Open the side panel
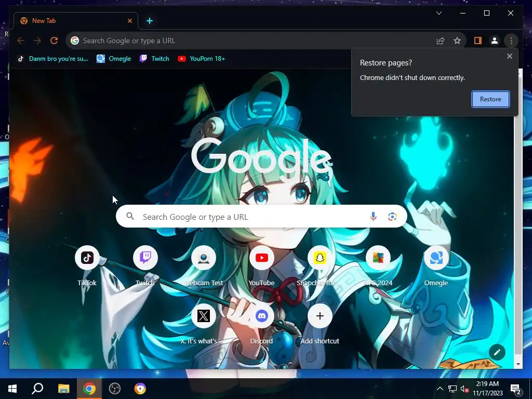 [x=478, y=41]
